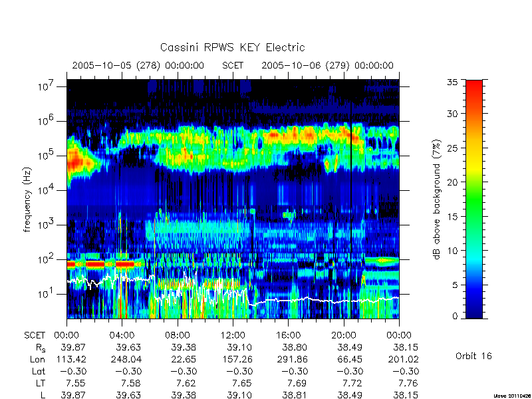Click the 10^2 frequency tick label
The width and height of the screenshot is (532, 399).
(47, 259)
